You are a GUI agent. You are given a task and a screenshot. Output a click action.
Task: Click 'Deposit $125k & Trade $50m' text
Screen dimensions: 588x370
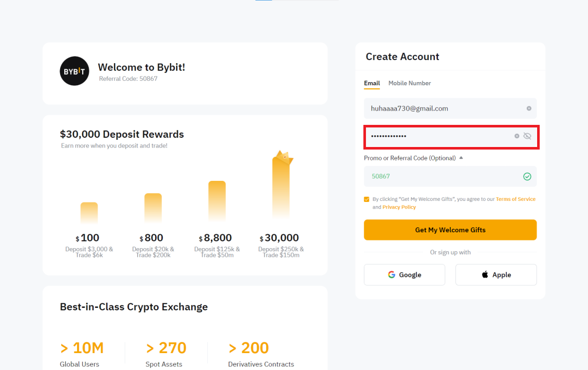(217, 252)
